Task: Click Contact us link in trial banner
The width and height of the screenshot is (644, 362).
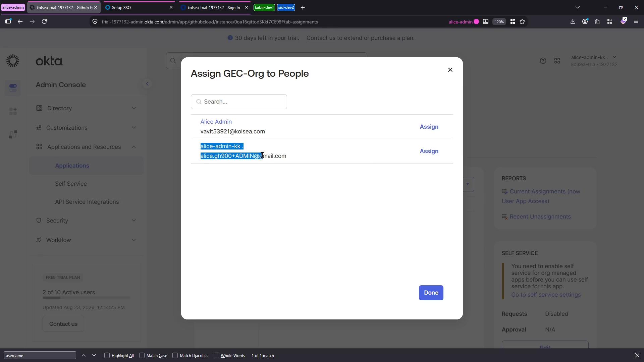Action: click(x=321, y=38)
